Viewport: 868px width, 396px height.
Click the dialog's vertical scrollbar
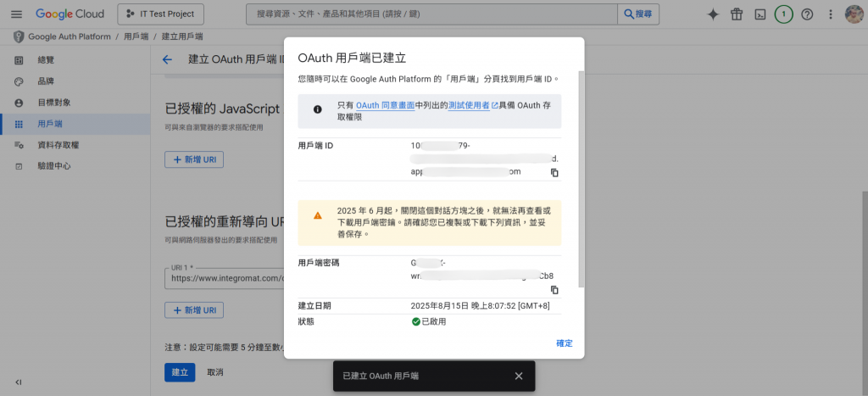pyautogui.click(x=580, y=178)
